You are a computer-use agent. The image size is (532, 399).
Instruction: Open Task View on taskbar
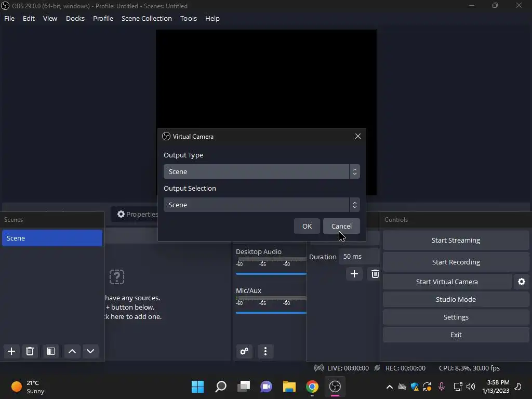pos(243,387)
